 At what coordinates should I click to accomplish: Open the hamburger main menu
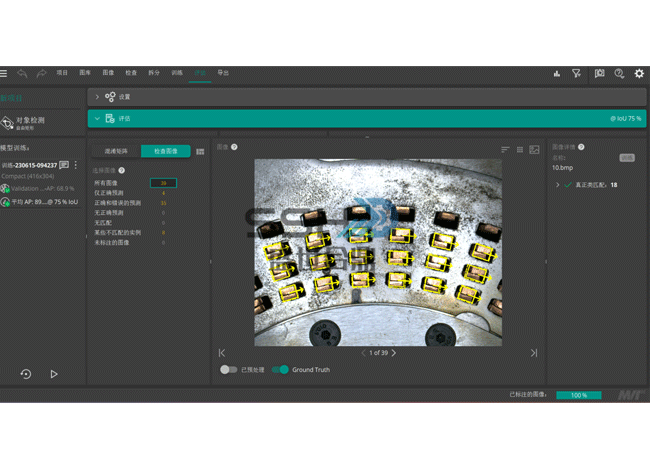click(x=5, y=73)
